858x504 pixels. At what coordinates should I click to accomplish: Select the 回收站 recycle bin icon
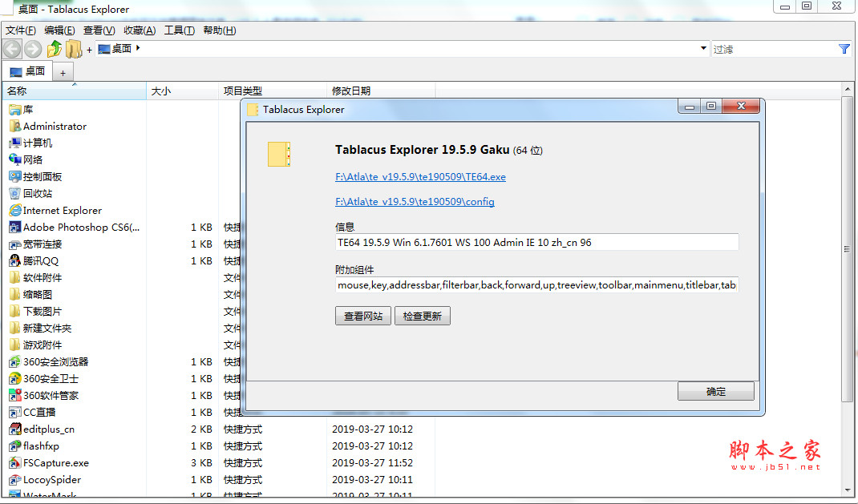click(x=15, y=194)
